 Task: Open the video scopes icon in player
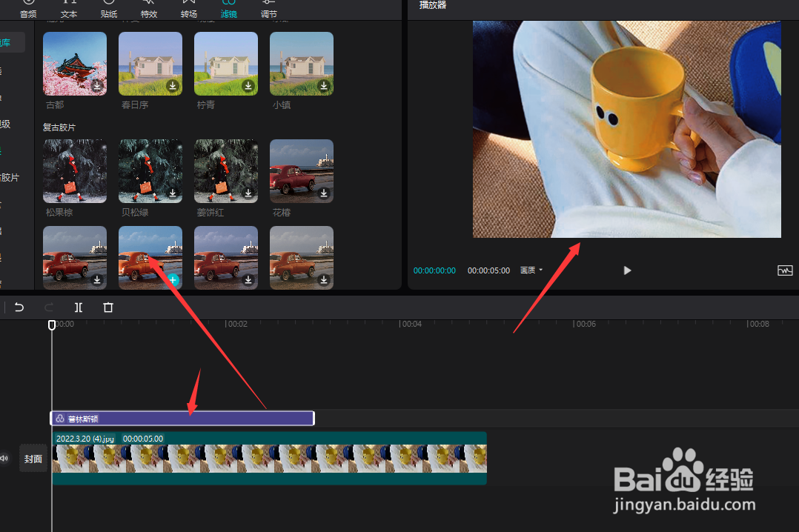coord(785,270)
